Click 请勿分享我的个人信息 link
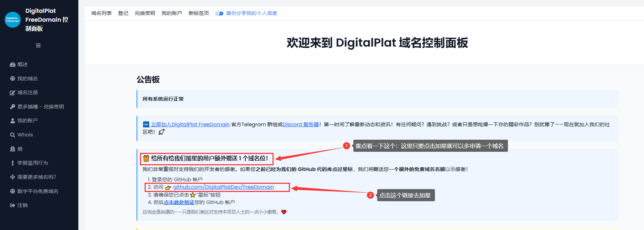 [251, 13]
